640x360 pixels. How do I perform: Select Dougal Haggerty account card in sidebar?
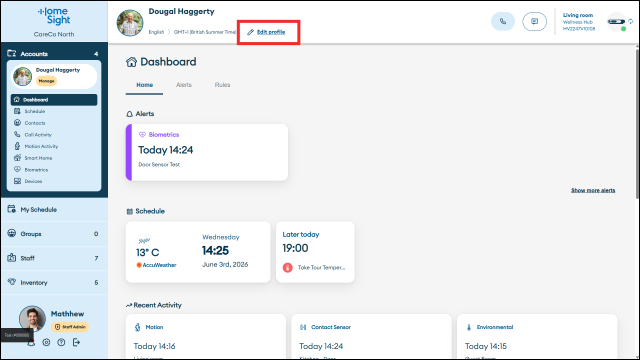[x=54, y=76]
